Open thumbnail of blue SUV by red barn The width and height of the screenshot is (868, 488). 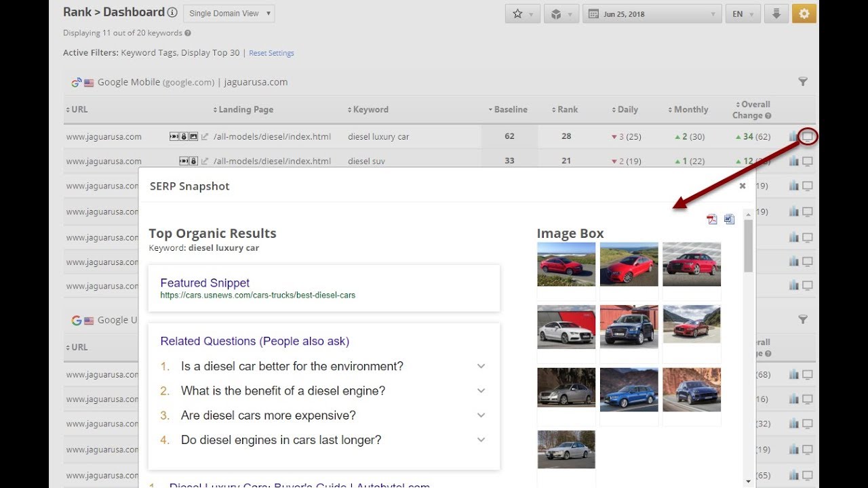coord(629,327)
